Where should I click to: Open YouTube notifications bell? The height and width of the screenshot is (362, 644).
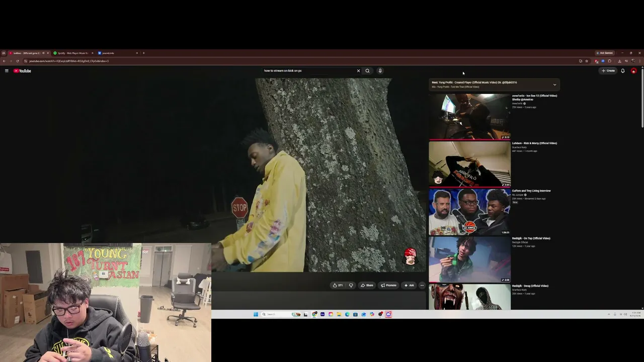(x=622, y=71)
